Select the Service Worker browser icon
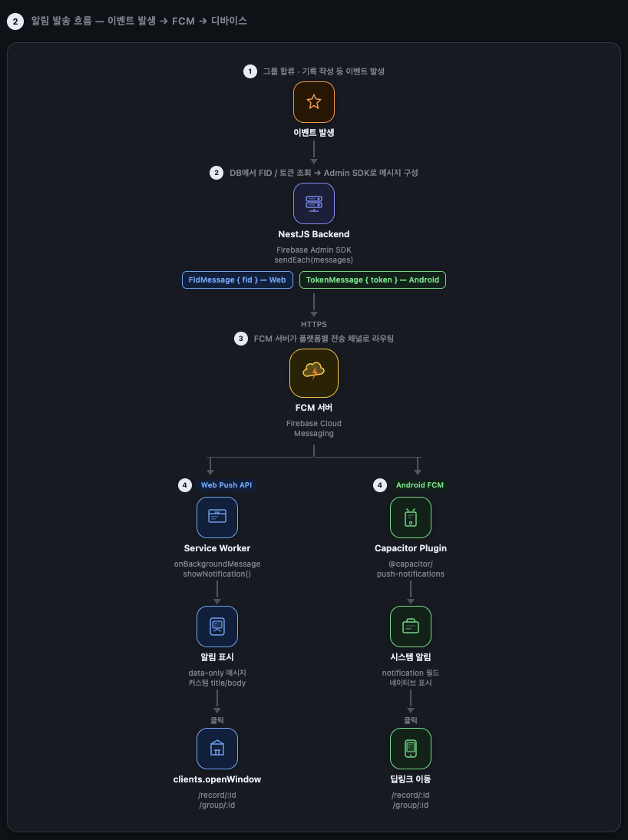Screen dimensions: 628x840 click(217, 518)
